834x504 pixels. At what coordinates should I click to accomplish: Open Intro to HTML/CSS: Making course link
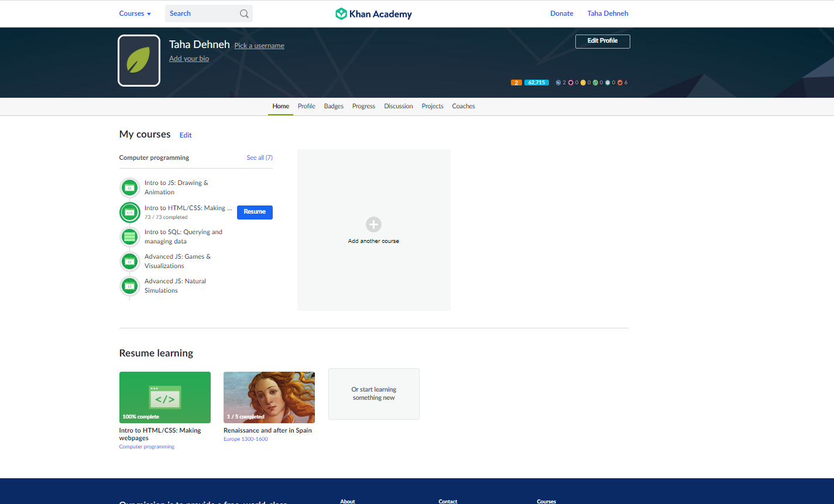coord(188,208)
